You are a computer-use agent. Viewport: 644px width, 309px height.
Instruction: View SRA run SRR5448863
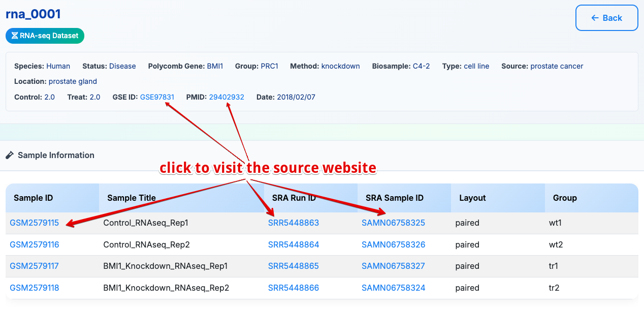(294, 223)
